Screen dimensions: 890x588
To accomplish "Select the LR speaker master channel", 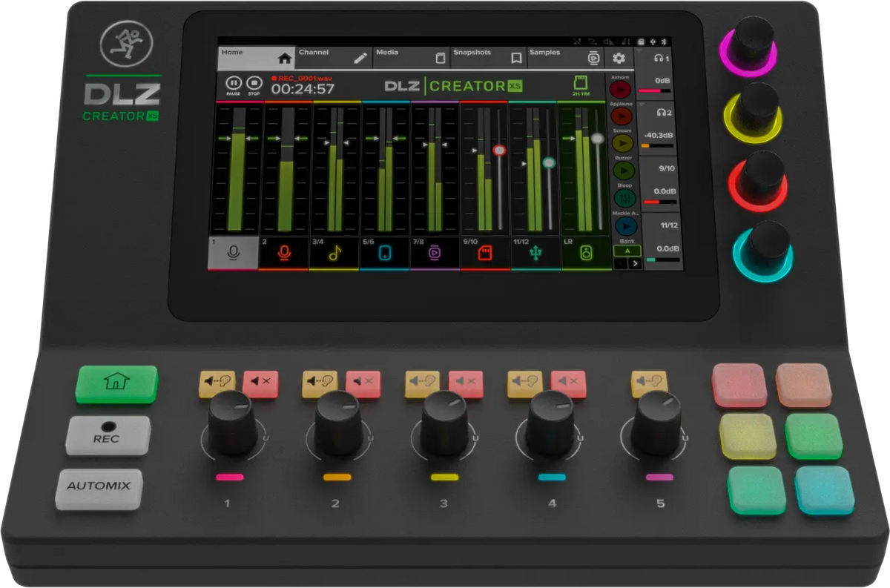I will point(586,253).
